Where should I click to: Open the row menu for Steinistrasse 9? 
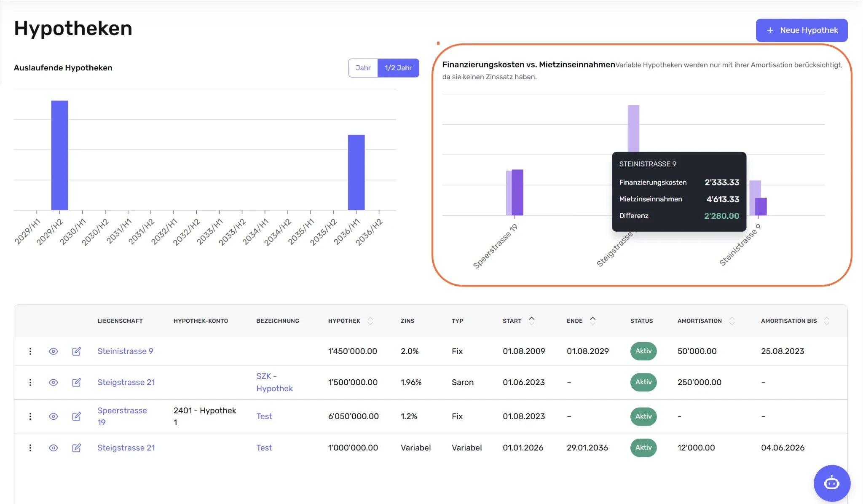pyautogui.click(x=30, y=351)
